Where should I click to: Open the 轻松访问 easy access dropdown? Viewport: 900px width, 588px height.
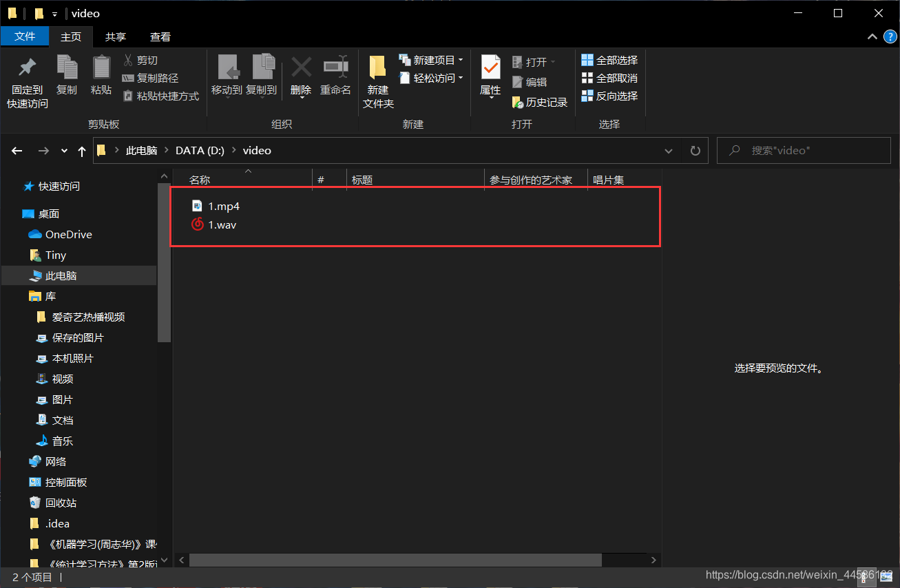430,78
